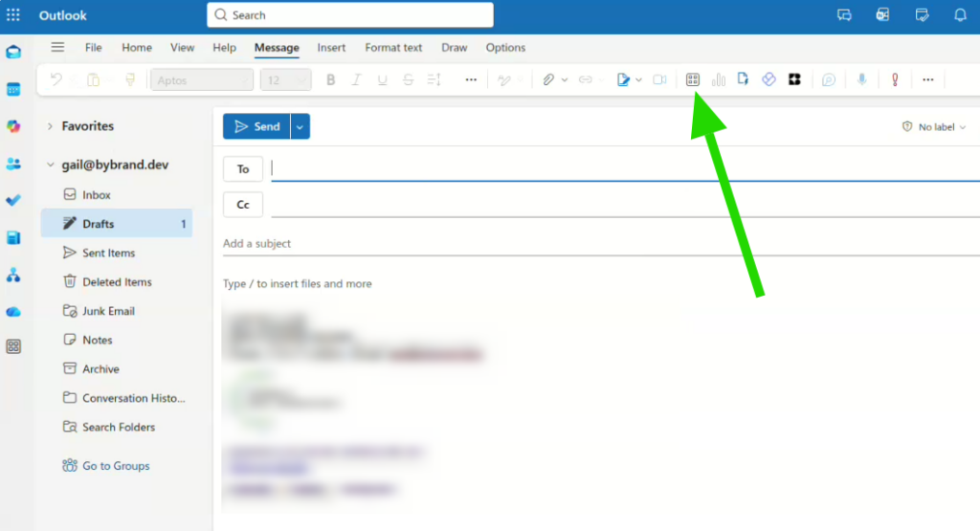
Task: Click the Go to Groups link
Action: pyautogui.click(x=116, y=466)
